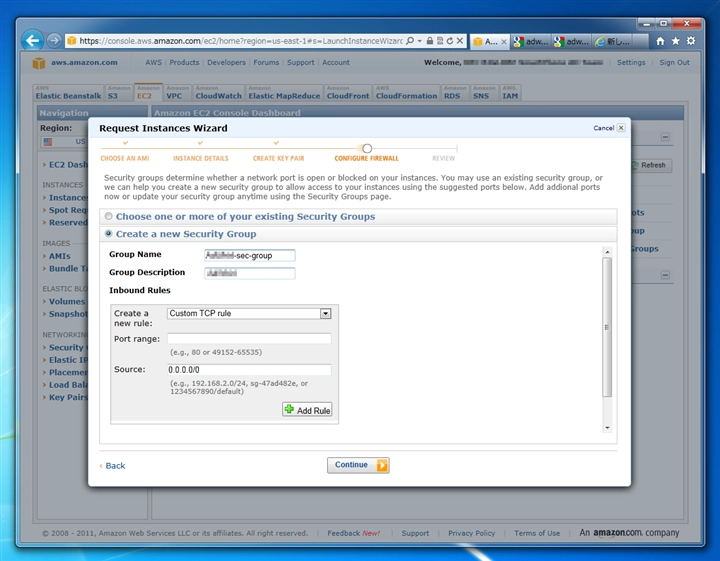This screenshot has height=561, width=720.
Task: Select Create a new Security Group radio
Action: pos(108,234)
